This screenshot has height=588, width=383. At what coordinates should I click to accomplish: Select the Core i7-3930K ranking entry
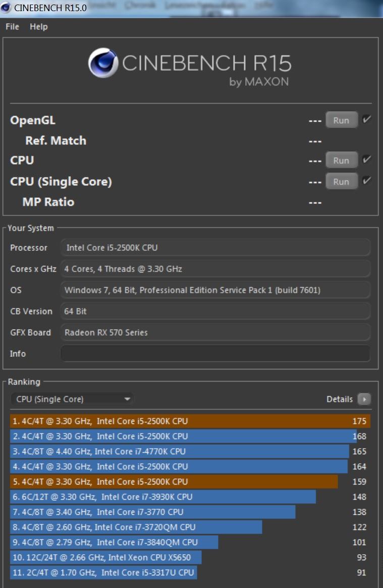point(162,497)
